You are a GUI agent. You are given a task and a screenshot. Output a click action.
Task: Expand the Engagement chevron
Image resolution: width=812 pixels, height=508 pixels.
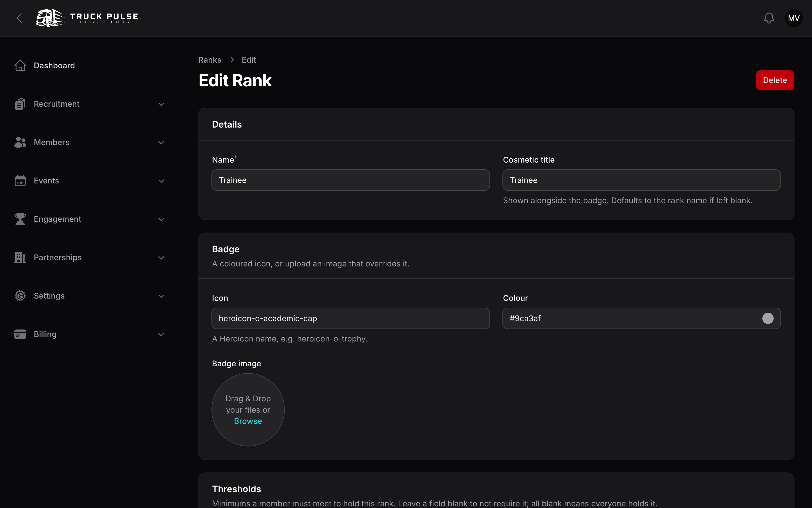click(161, 219)
